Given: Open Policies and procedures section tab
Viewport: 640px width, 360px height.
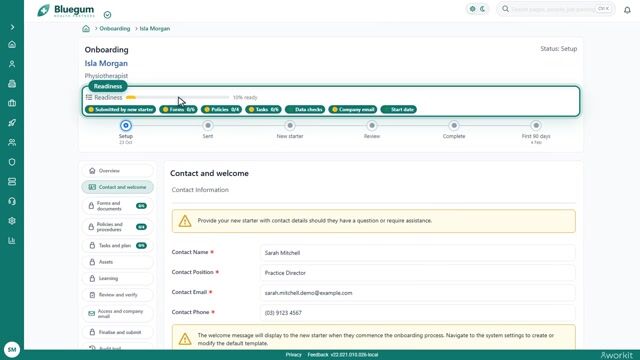Looking at the screenshot, I should [118, 227].
